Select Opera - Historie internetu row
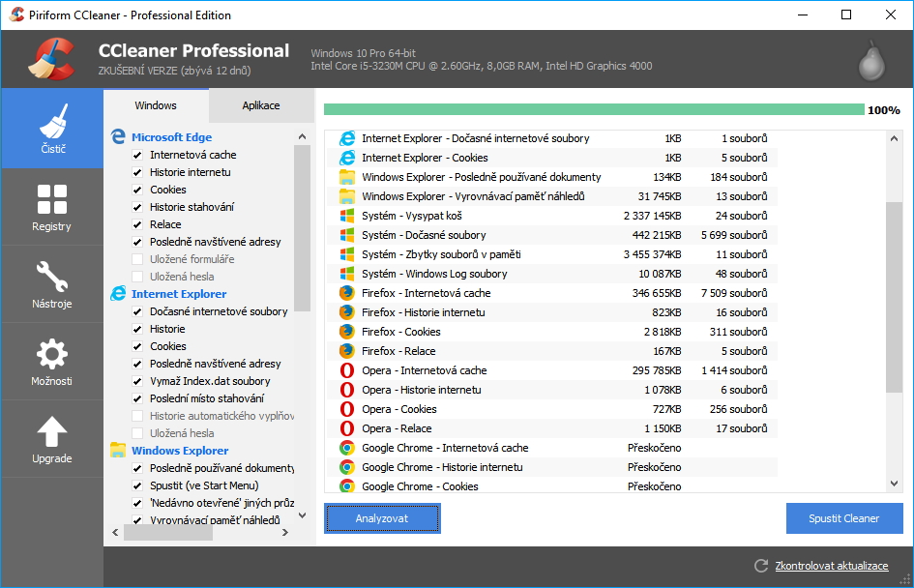 pos(551,390)
